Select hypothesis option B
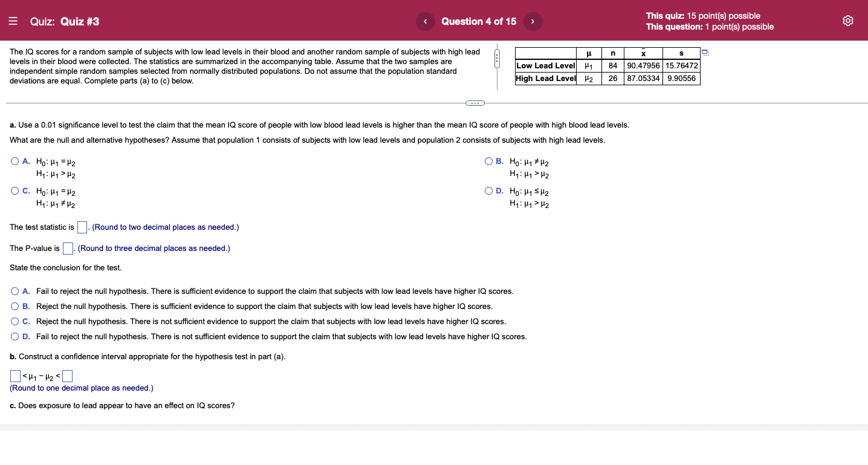 tap(488, 160)
